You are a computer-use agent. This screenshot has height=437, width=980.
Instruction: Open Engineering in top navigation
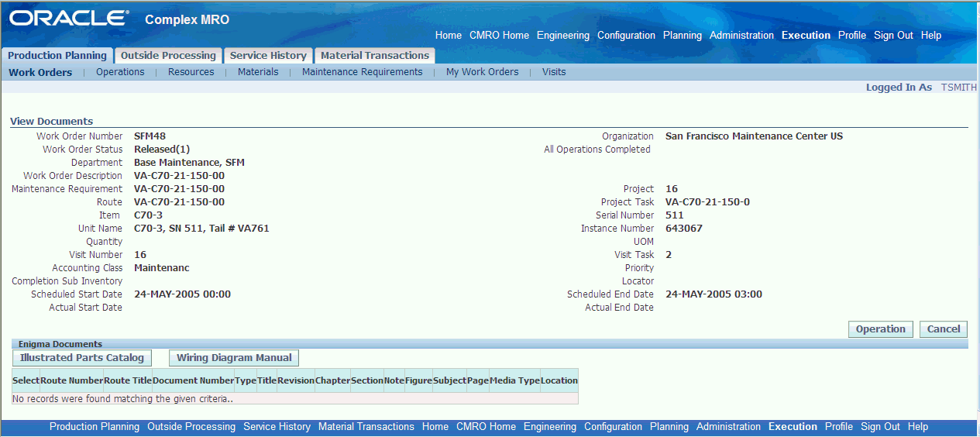(563, 36)
